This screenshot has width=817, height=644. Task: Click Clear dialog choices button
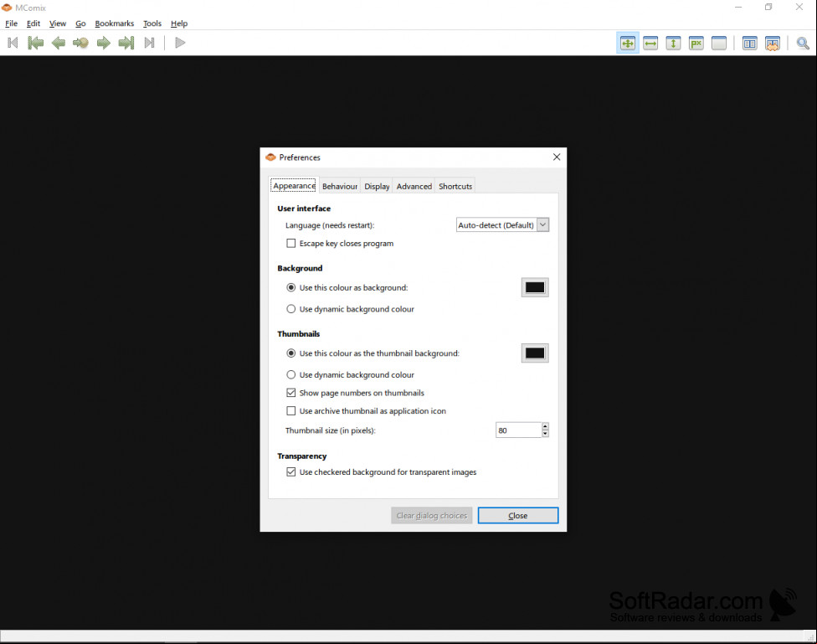point(431,515)
